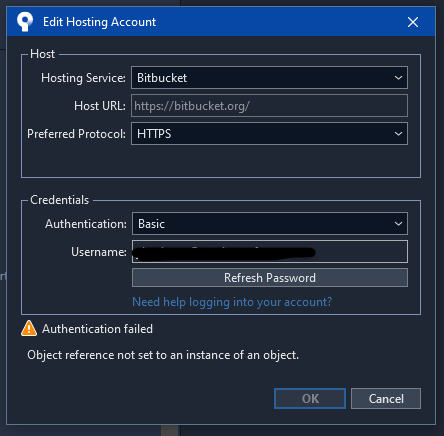Click the Host URL field
The width and height of the screenshot is (444, 436).
269,106
